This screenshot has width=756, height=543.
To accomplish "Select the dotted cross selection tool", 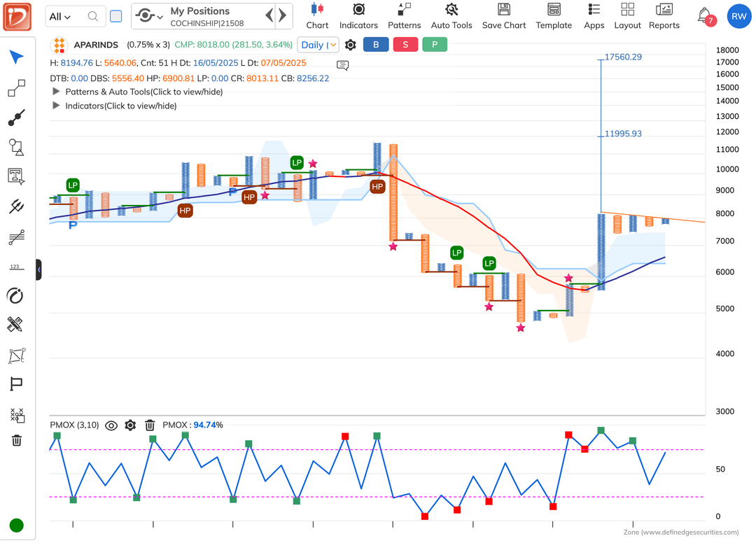I will (x=17, y=415).
